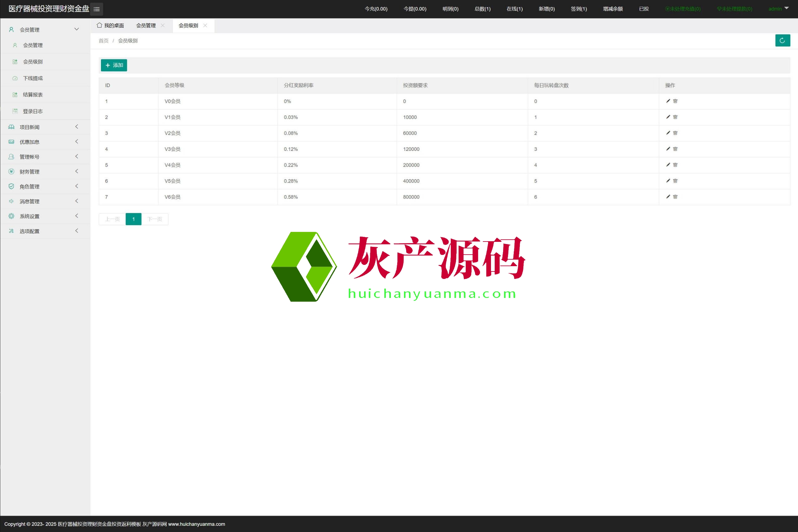Open the admin user dropdown
The image size is (798, 532).
tap(778, 9)
